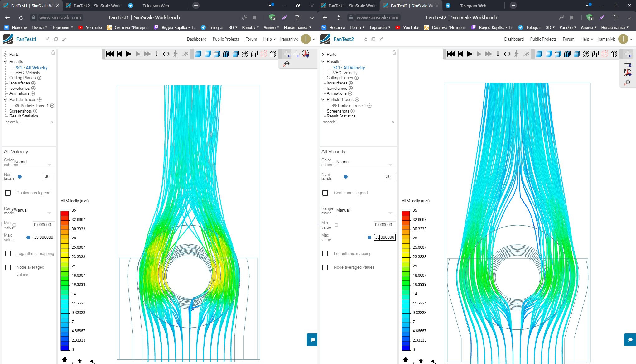Screen dimensions: 636x364
Task: Collapse Particle Traces node in FanTest1
Action: 5,99
